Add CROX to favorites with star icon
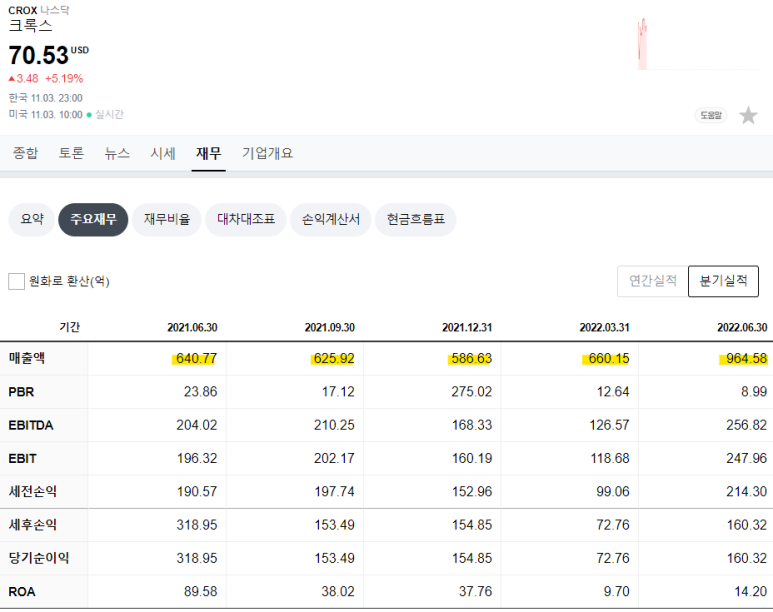The width and height of the screenshot is (773, 612). click(x=748, y=115)
